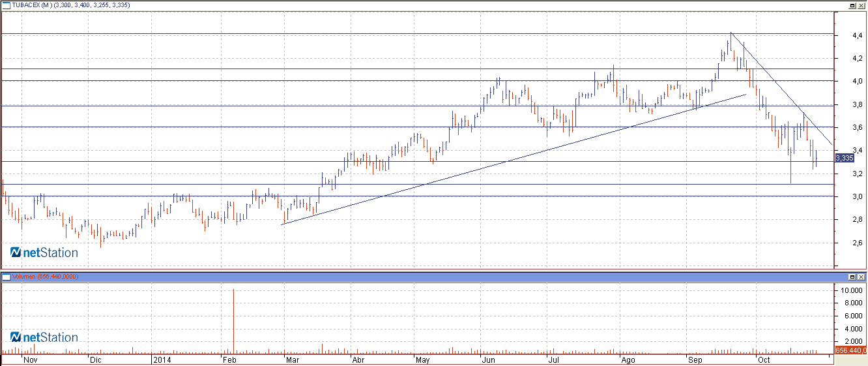Click the 6.000 volume axis label
The image size is (868, 366).
pos(852,316)
